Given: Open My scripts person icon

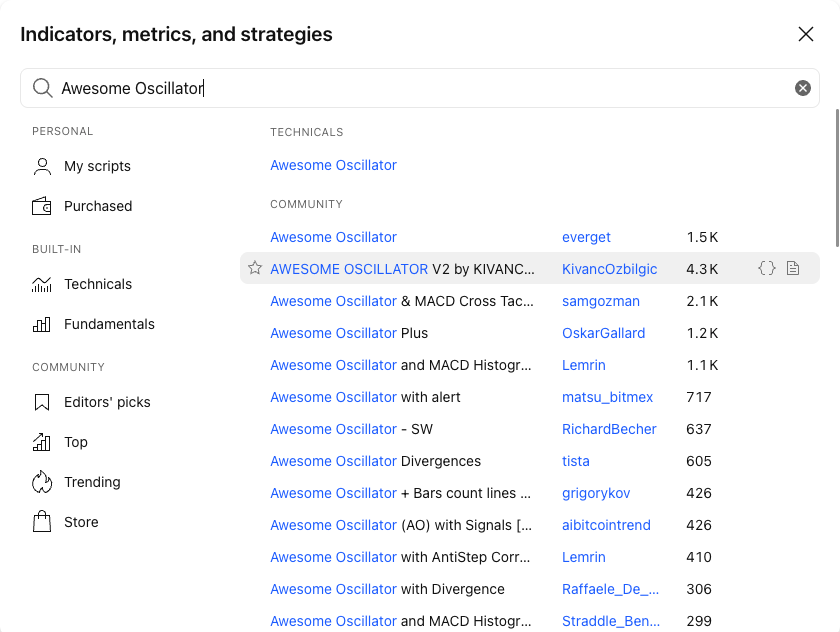Looking at the screenshot, I should (42, 167).
